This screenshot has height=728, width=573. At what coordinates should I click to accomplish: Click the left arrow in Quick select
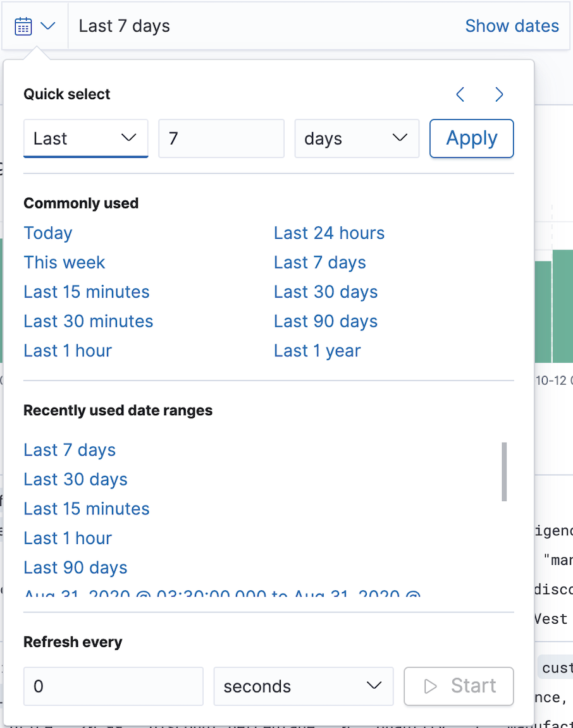point(460,94)
